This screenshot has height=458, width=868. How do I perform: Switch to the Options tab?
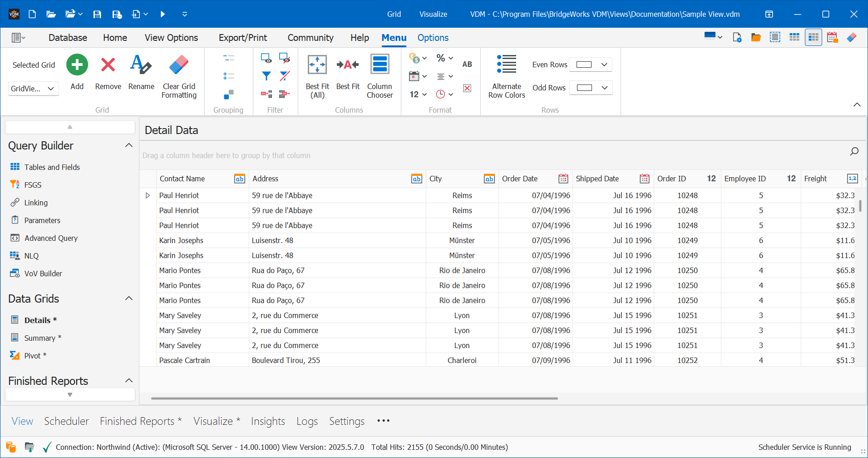(x=433, y=38)
